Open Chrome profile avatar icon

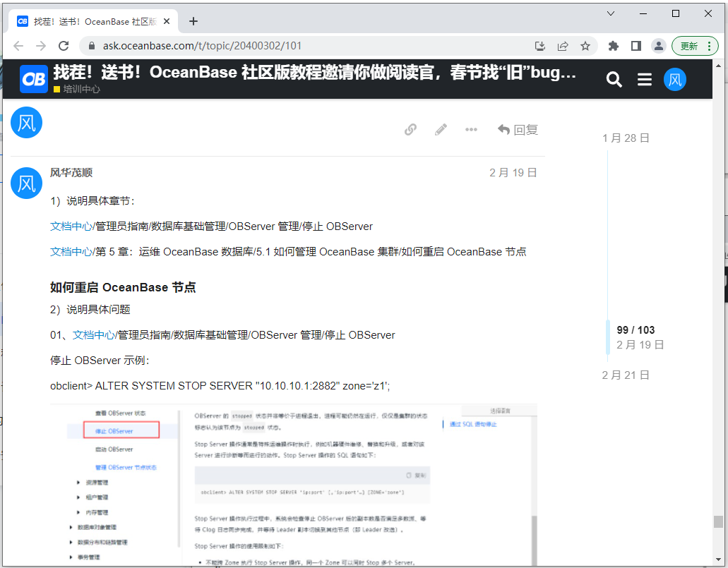click(x=658, y=46)
